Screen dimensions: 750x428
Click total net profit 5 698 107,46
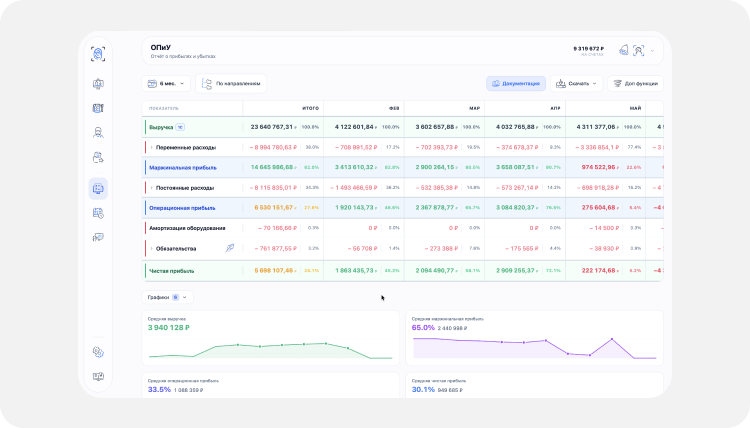tap(274, 271)
